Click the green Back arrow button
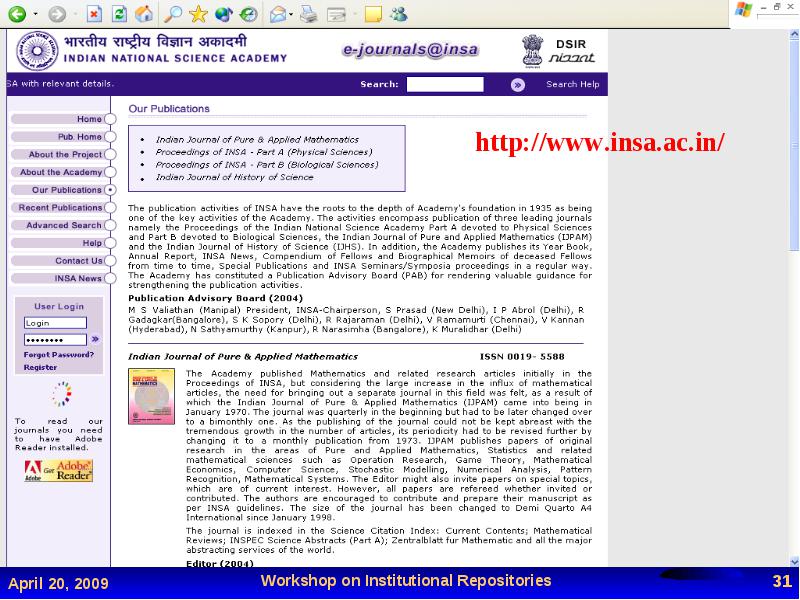Viewport: 800px width, 600px height. pyautogui.click(x=17, y=14)
